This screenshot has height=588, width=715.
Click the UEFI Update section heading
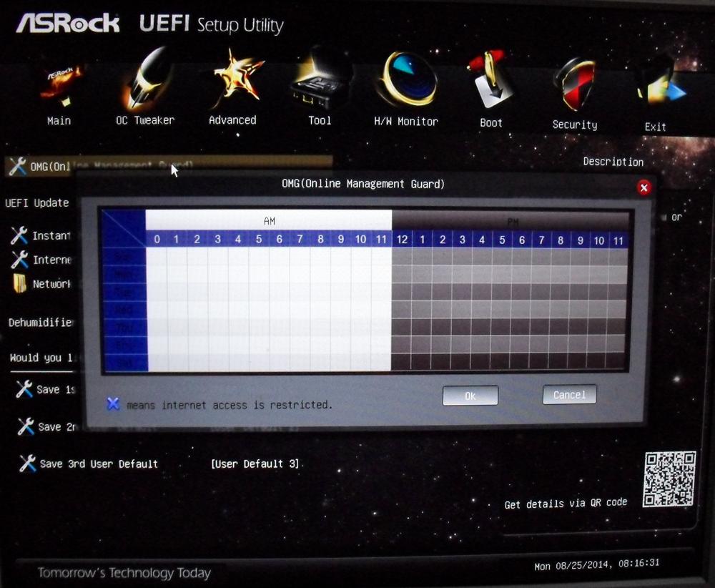point(37,202)
